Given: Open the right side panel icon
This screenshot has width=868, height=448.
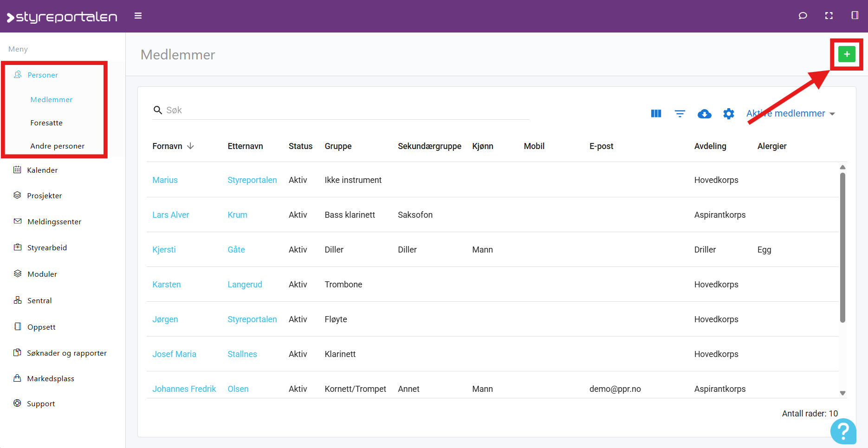Looking at the screenshot, I should click(x=855, y=16).
